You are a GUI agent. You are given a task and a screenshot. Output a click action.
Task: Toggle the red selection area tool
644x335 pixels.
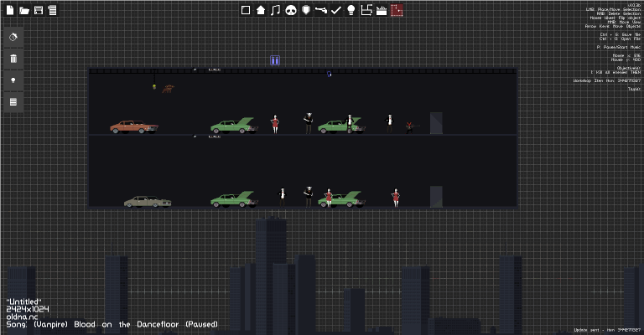pos(397,10)
